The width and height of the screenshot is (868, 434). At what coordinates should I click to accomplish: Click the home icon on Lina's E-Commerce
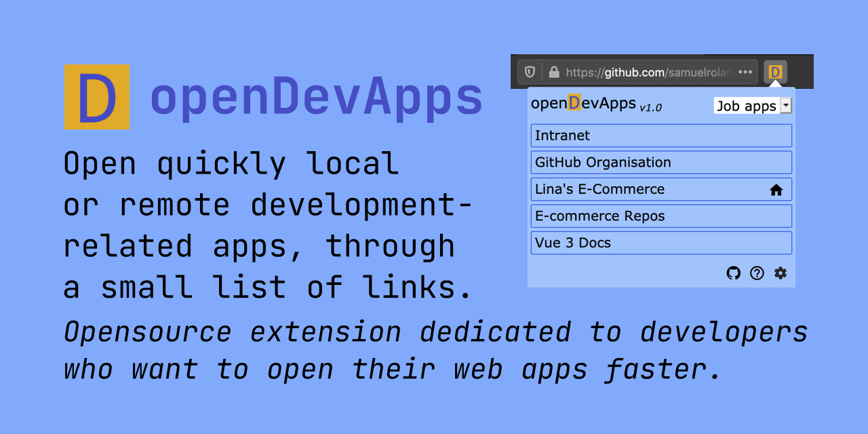click(x=776, y=190)
